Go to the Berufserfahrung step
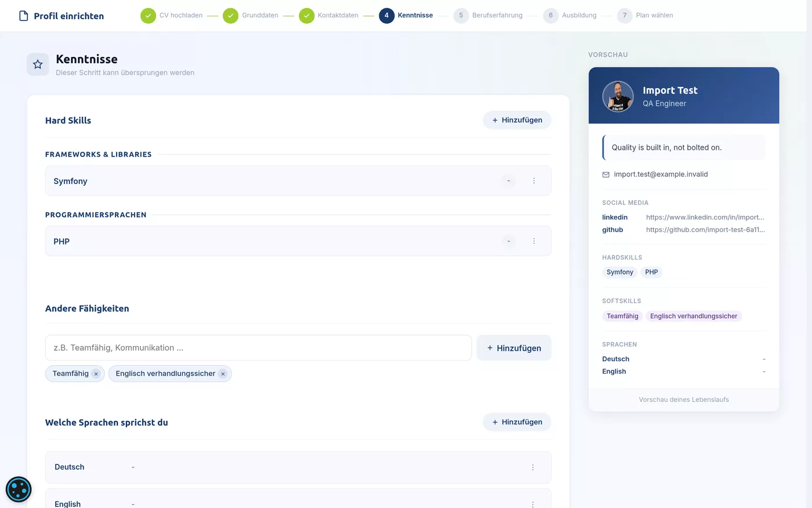The height and width of the screenshot is (508, 812). 497,16
